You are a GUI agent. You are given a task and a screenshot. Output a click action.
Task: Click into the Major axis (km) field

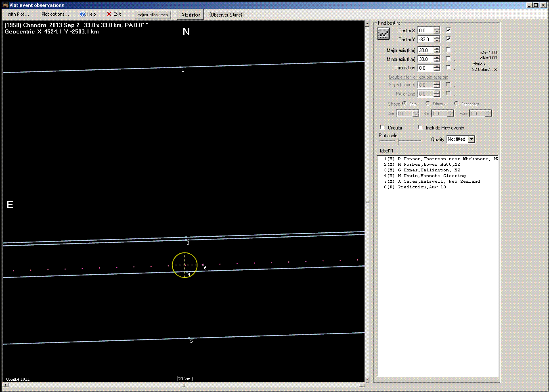[x=425, y=50]
